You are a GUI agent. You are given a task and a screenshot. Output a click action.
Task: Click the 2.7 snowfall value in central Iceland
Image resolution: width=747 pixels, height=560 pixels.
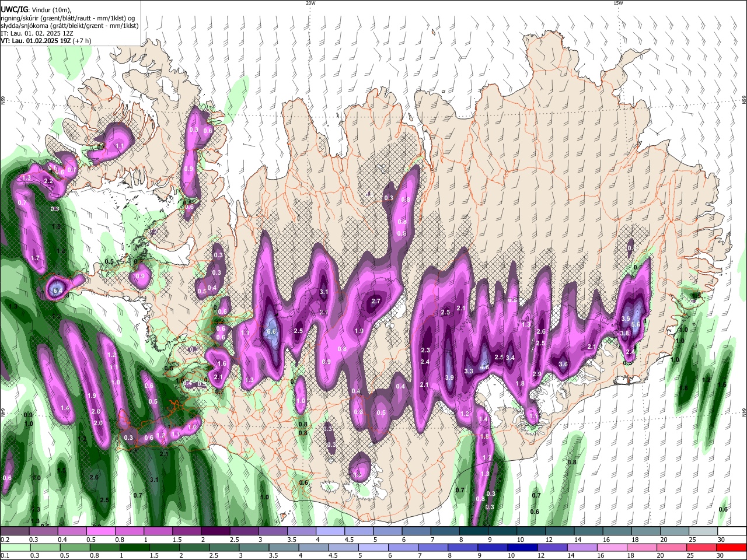click(x=376, y=302)
